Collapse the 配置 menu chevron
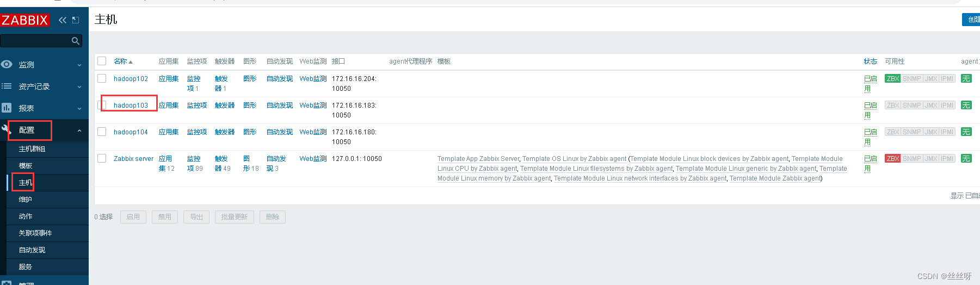Screen dimensions: 980x285 click(x=79, y=131)
